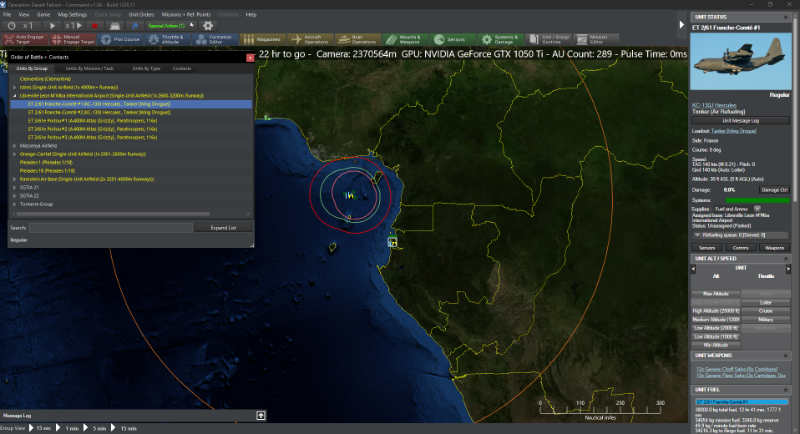Switch to Units By Mission / Task tab
Viewport: 800px width, 434px height.
(89, 68)
